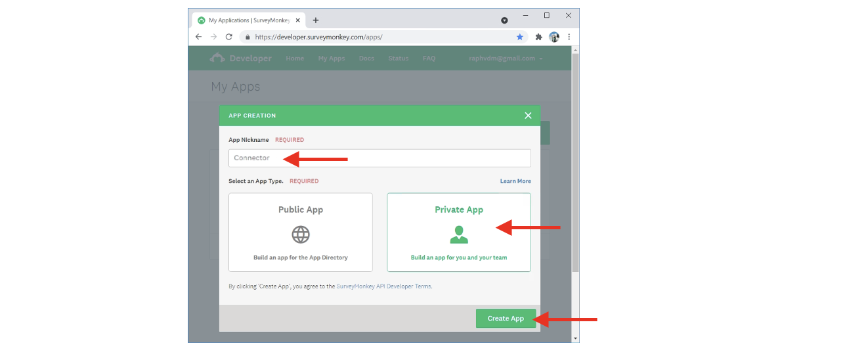Focus the App Nickname input field
This screenshot has height=360, width=868.
pyautogui.click(x=380, y=158)
